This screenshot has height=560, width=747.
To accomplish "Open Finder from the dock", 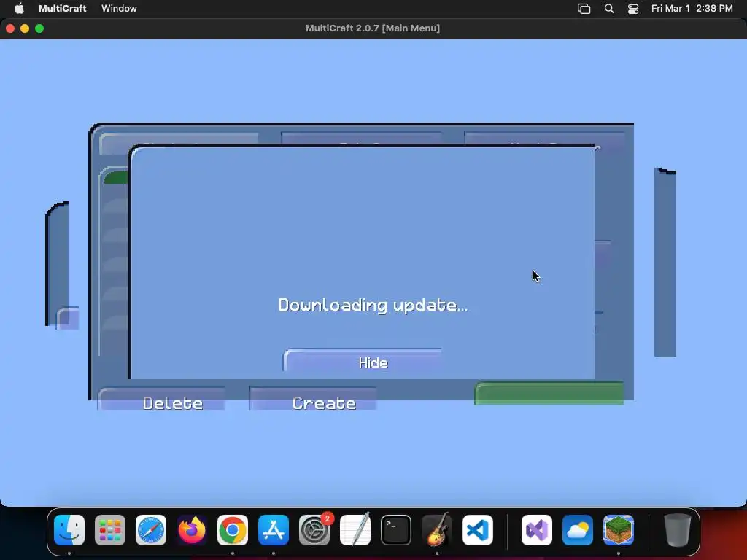I will pos(69,530).
